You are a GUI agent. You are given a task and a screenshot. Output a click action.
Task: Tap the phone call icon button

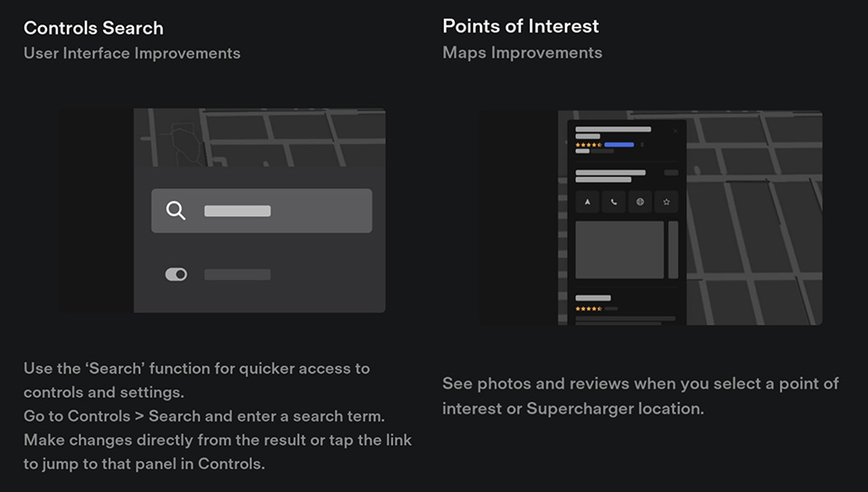pyautogui.click(x=614, y=202)
